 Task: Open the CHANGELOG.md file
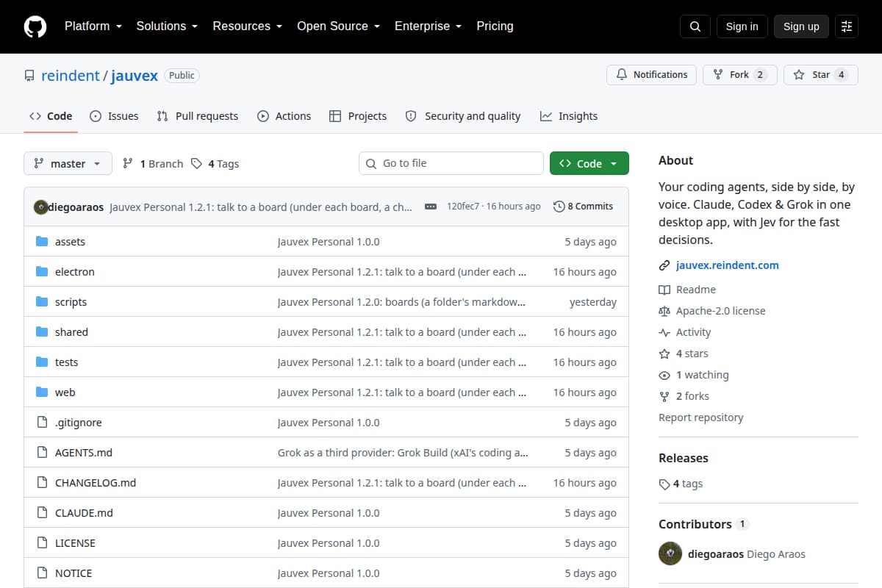coord(96,483)
